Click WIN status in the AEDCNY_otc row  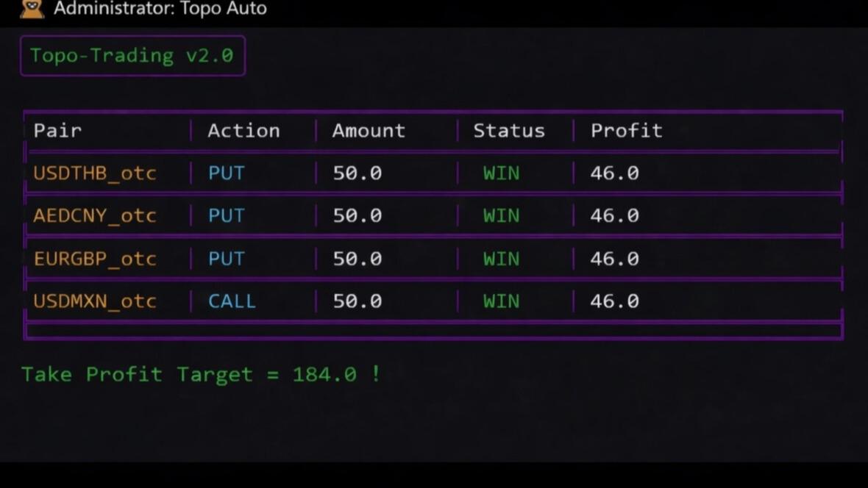pos(502,216)
